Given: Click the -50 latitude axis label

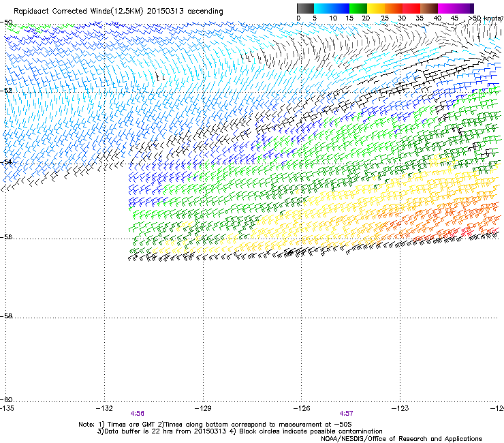Looking at the screenshot, I should point(6,22).
